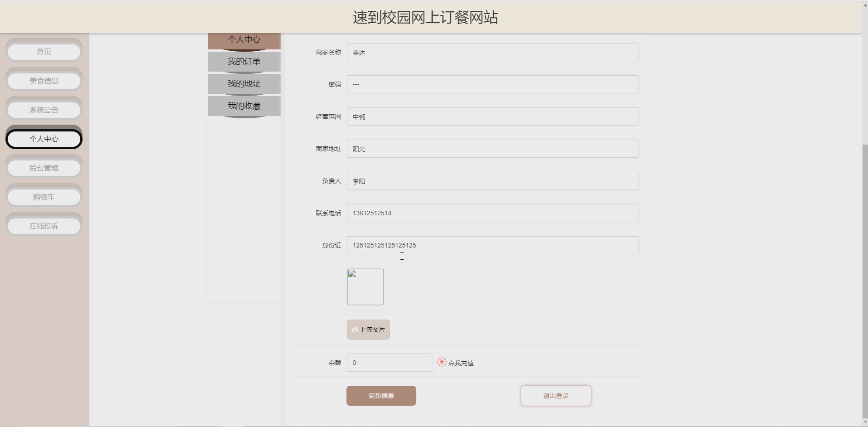Switch to 我的地址 tab

point(244,84)
